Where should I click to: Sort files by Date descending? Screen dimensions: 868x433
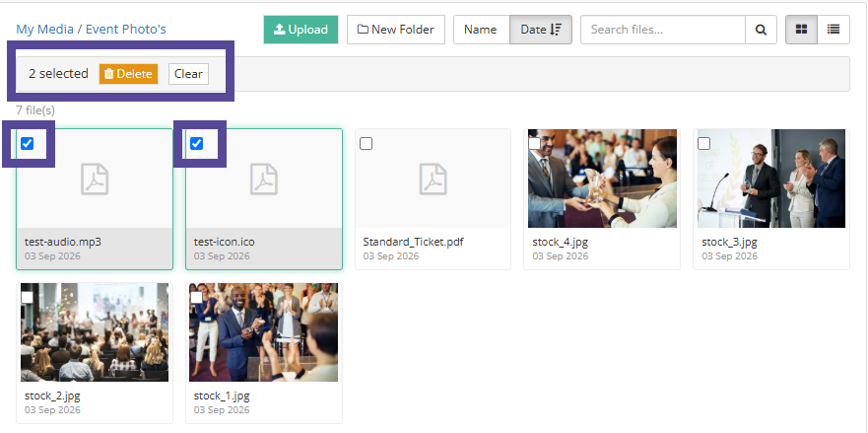pyautogui.click(x=541, y=30)
